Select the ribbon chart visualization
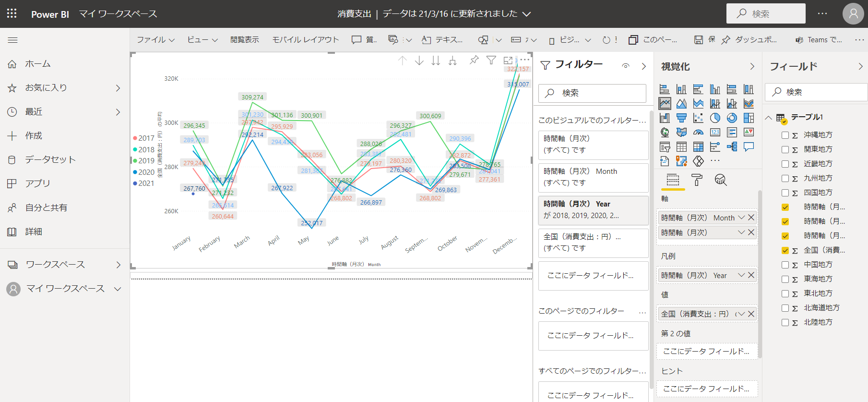The height and width of the screenshot is (402, 868). pos(749,104)
